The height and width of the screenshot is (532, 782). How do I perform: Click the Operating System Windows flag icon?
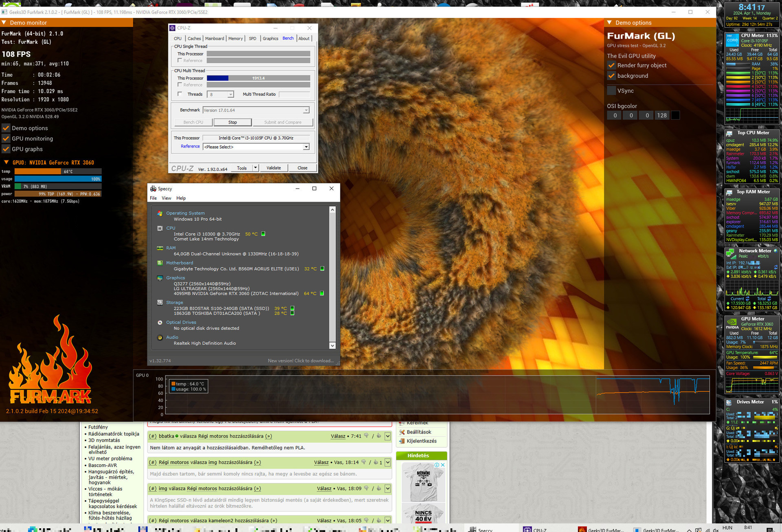[x=160, y=213]
